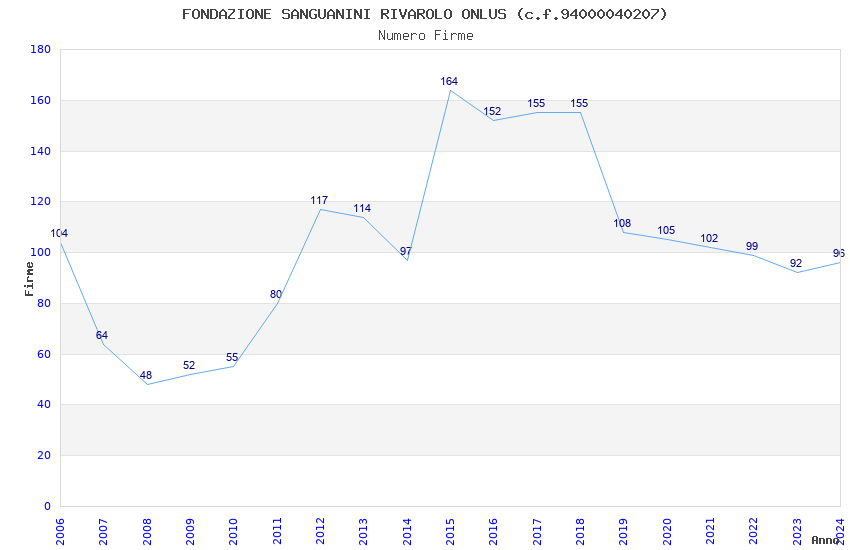Select the data label 152 at 2016
Screen dimensions: 850x550
(x=492, y=111)
